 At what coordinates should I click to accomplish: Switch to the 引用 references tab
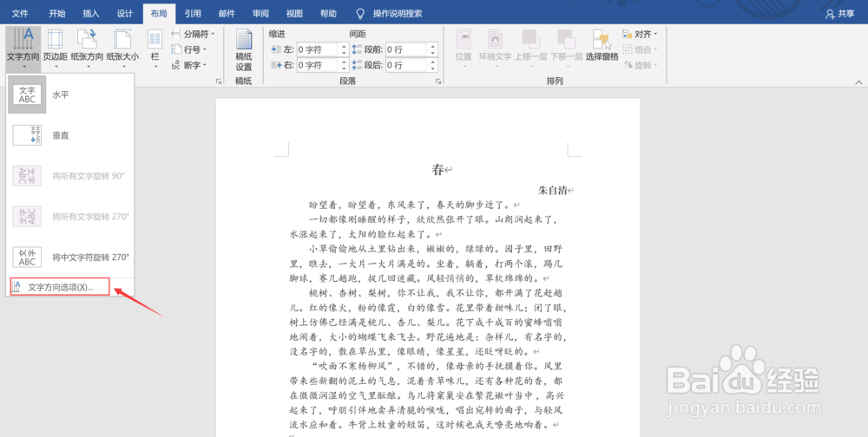pyautogui.click(x=193, y=13)
